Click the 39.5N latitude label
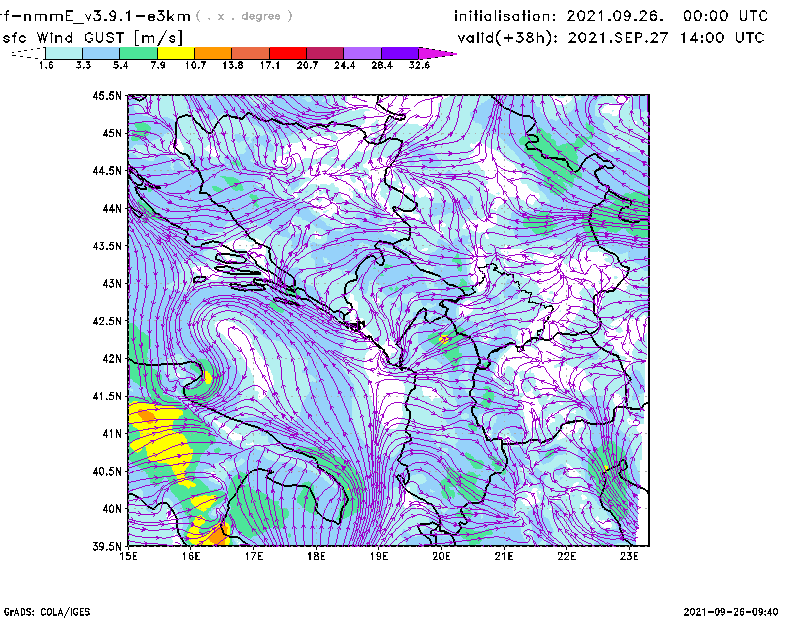 107,547
